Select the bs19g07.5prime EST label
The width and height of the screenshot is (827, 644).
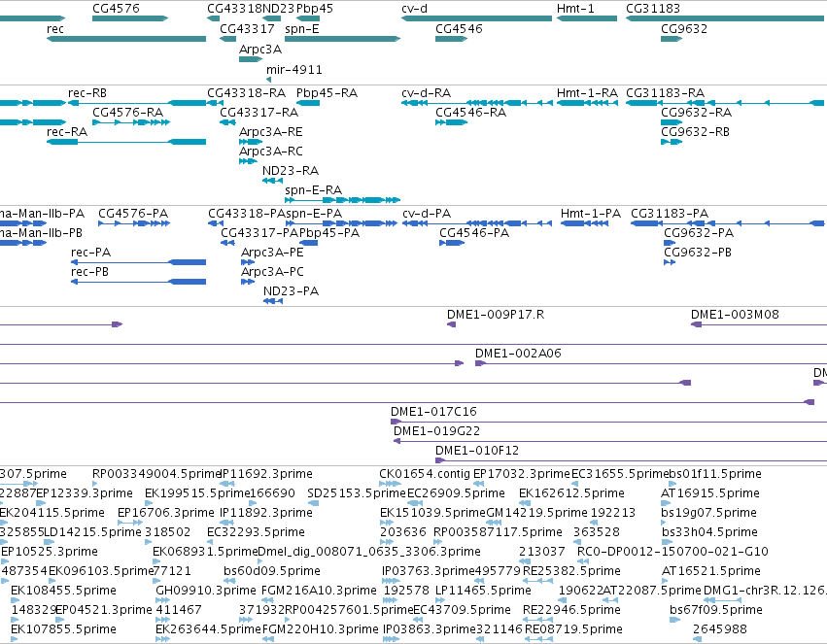708,513
